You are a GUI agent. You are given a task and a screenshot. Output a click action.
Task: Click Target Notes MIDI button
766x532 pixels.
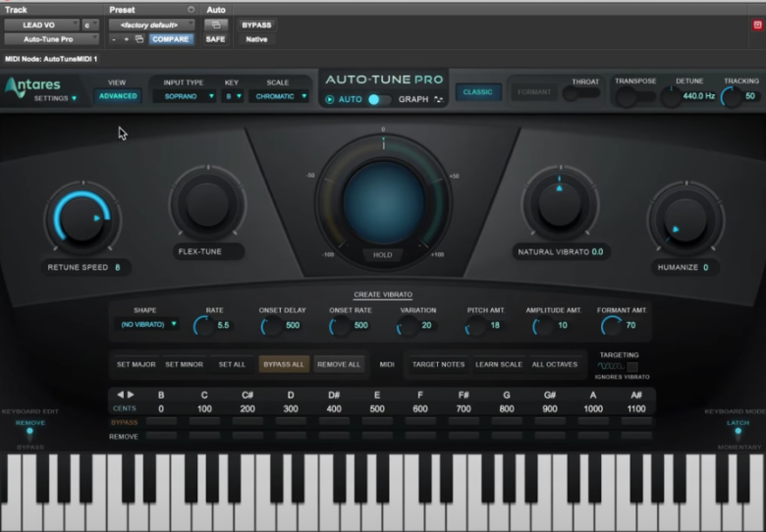[438, 364]
